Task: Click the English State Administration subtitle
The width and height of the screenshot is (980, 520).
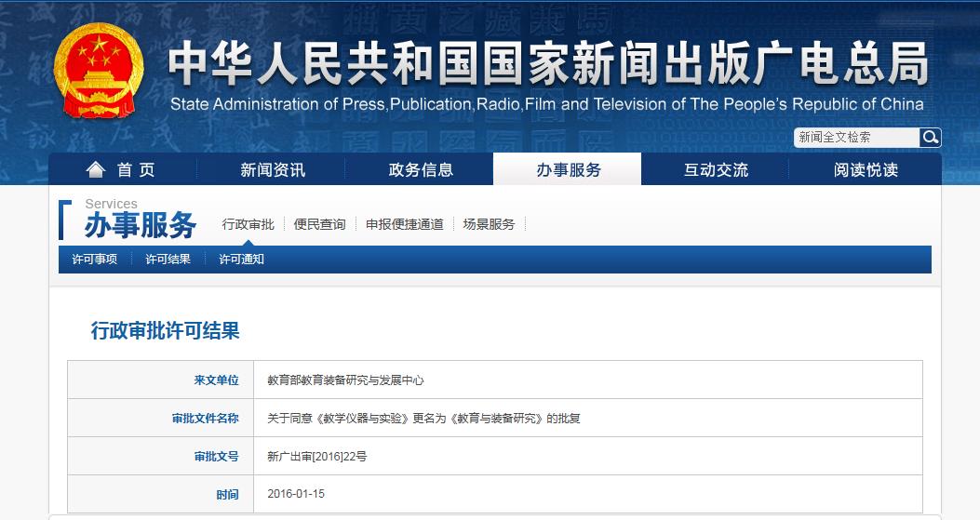Action: point(547,104)
